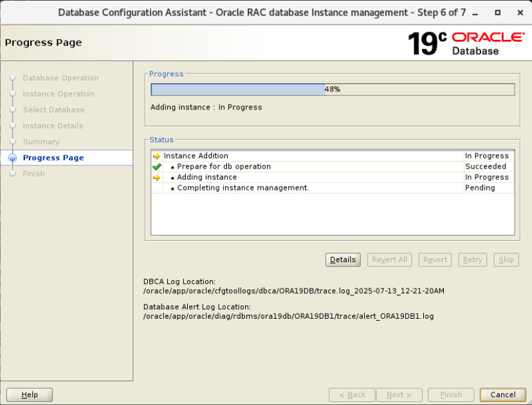
Task: Minimize the Database Configuration Assistant window
Action: coord(475,13)
